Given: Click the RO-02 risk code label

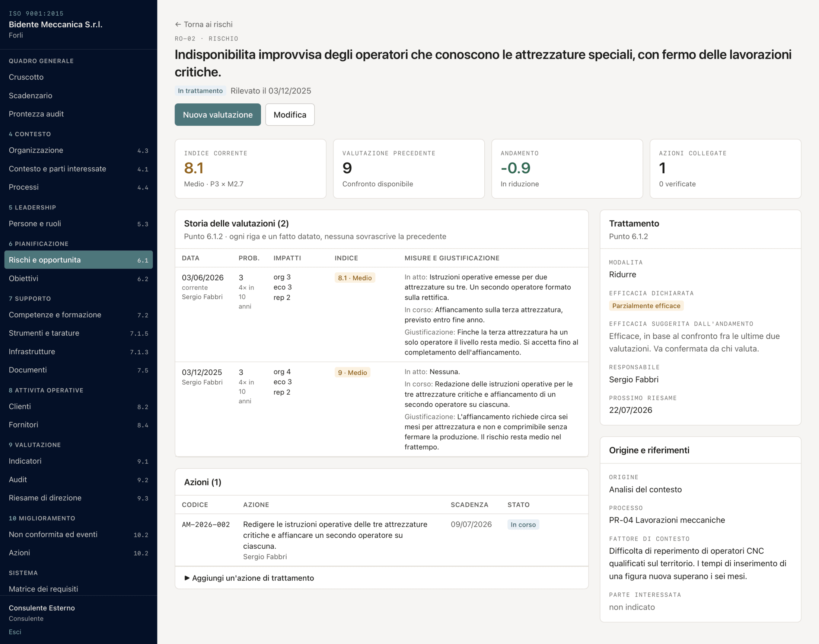Looking at the screenshot, I should [185, 39].
